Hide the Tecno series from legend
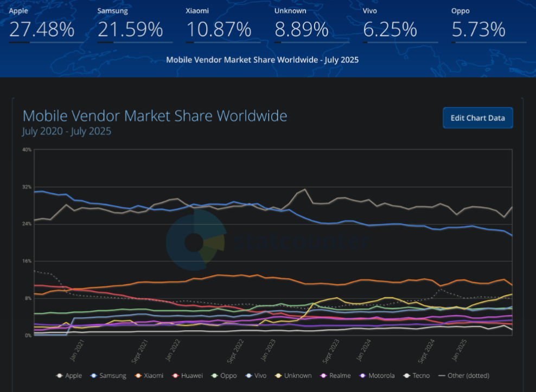This screenshot has height=392, width=536. coord(417,376)
